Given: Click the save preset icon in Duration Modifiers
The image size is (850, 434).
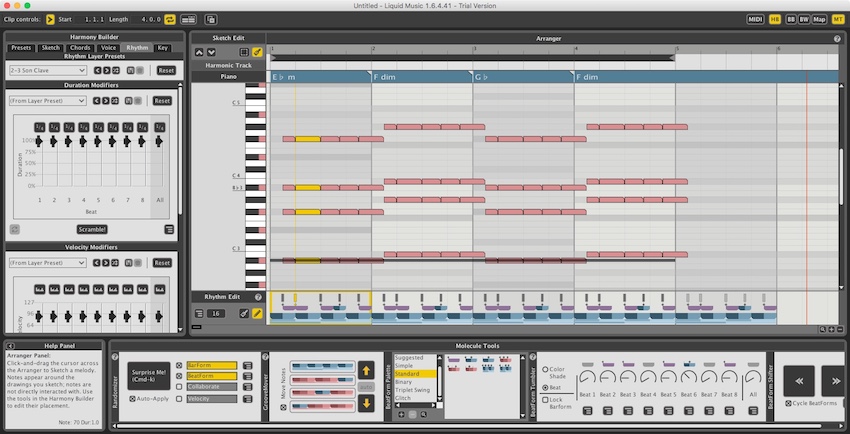Looking at the screenshot, I should tap(130, 101).
